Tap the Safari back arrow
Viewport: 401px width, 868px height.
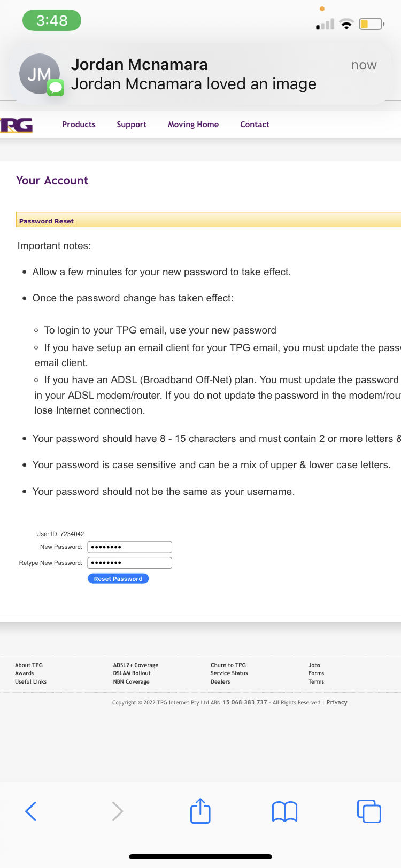(31, 811)
